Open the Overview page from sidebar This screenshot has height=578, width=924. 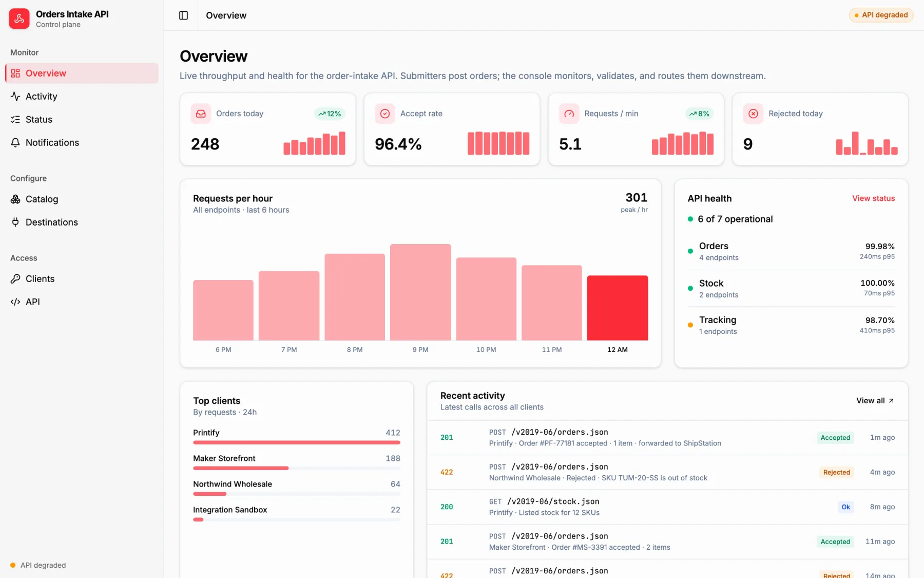[x=82, y=73]
